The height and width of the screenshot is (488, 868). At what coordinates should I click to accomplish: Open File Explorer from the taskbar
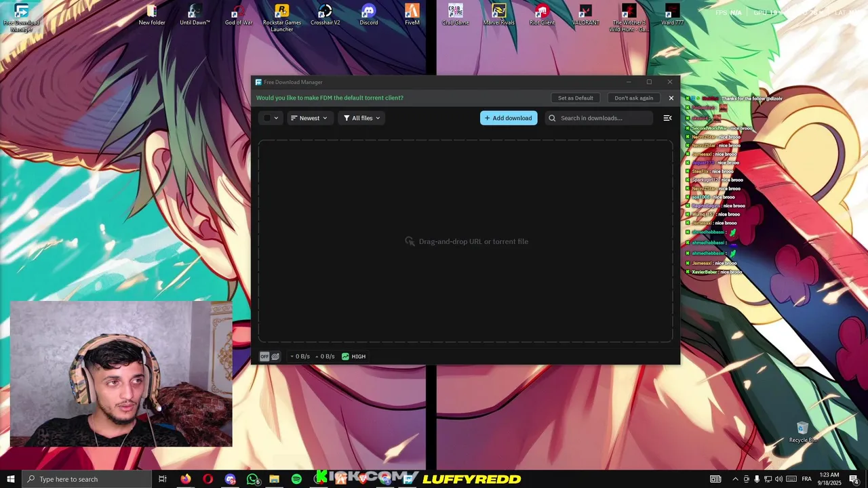tap(274, 479)
